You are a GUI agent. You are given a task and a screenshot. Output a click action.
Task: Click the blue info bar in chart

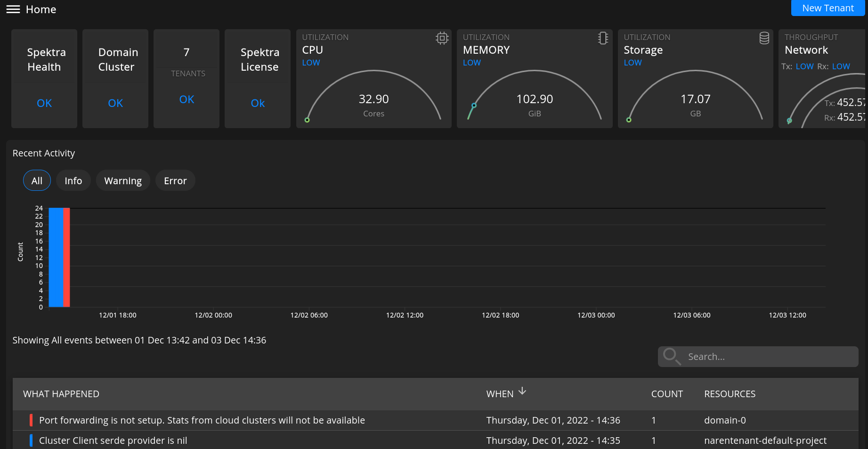[56, 257]
